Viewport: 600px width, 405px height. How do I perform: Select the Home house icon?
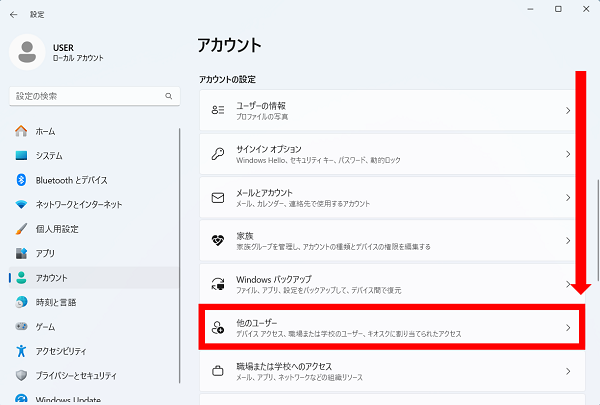(21, 131)
